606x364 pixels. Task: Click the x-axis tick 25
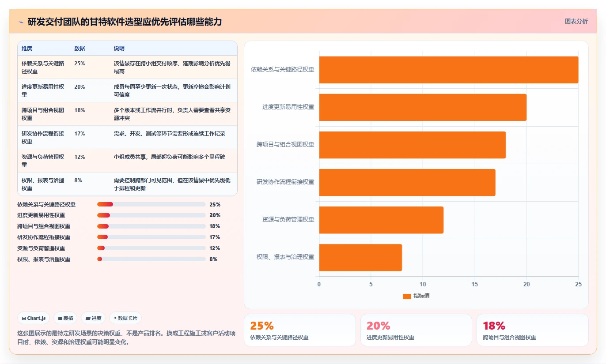point(578,284)
